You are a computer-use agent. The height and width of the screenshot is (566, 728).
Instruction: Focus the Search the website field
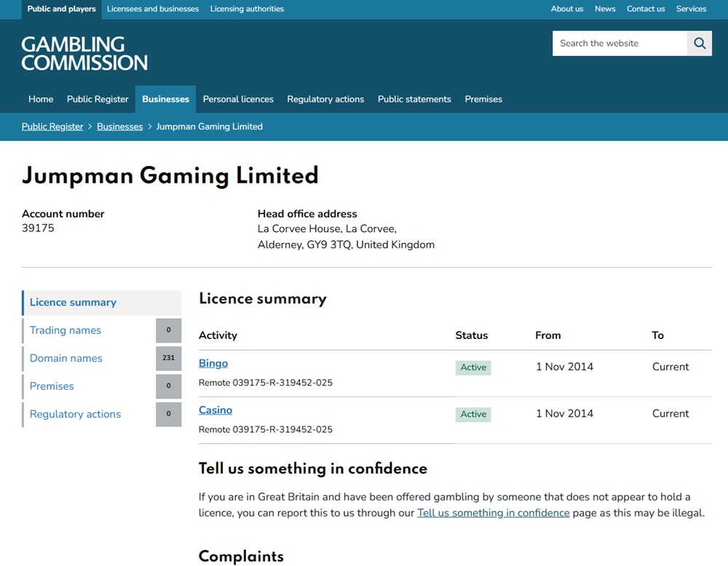click(620, 43)
